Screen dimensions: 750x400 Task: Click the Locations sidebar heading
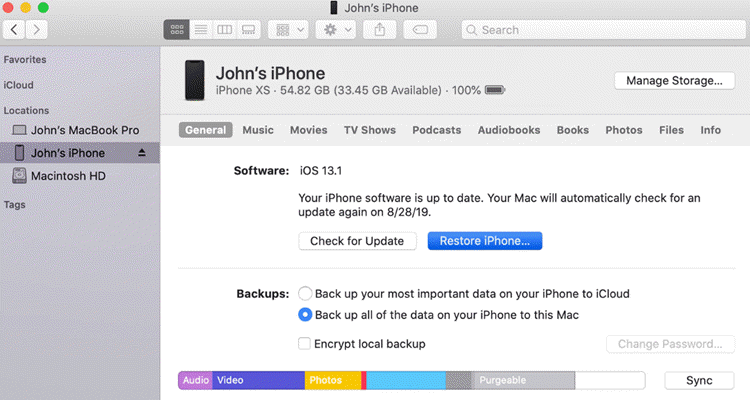pos(26,111)
